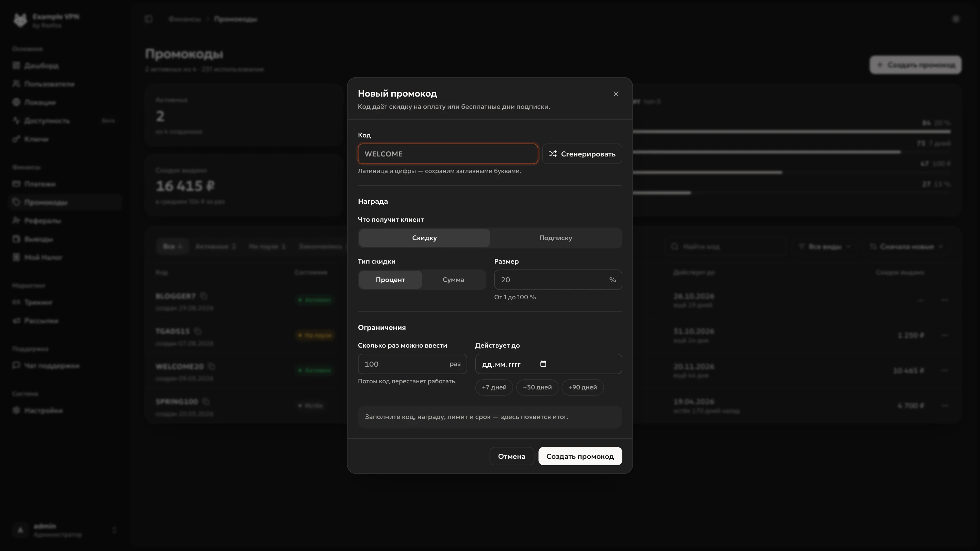Open Дашборд in the sidebar
This screenshot has height=551, width=980.
pos(66,66)
